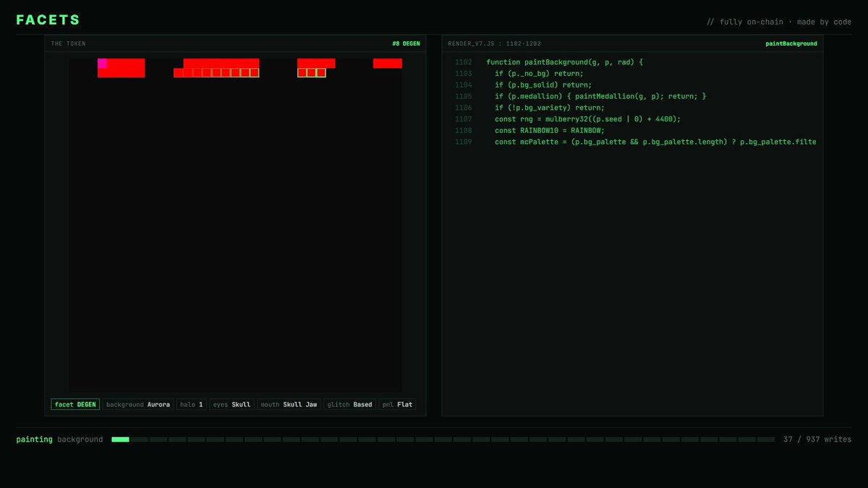Choose the "glitch Based" trait chip
This screenshot has width=868, height=488.
(349, 405)
